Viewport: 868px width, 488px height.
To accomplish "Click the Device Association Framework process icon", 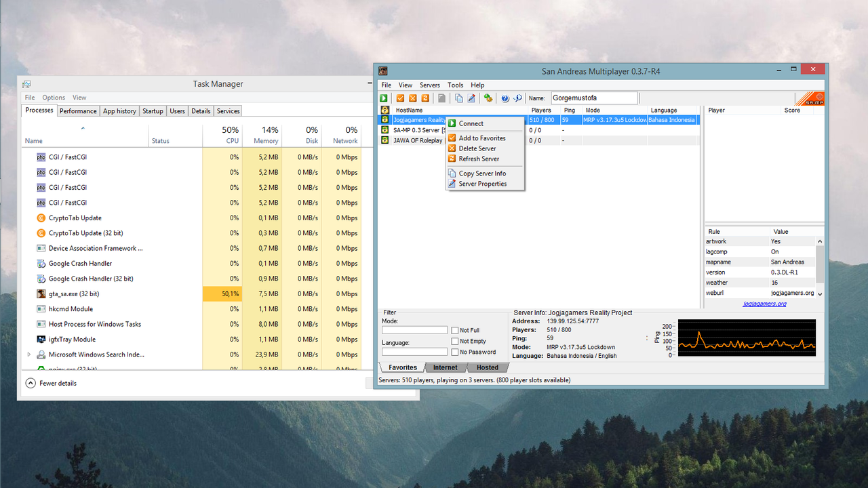I will point(41,248).
